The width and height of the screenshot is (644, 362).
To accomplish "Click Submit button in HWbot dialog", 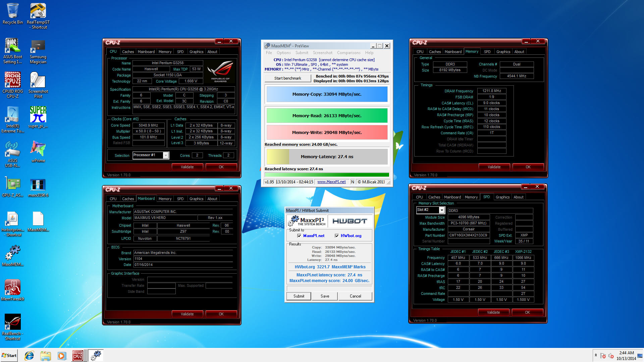I will point(299,296).
